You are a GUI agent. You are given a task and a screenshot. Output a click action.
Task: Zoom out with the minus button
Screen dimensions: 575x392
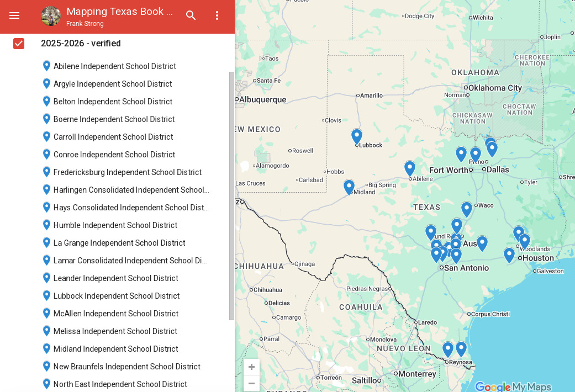click(251, 384)
